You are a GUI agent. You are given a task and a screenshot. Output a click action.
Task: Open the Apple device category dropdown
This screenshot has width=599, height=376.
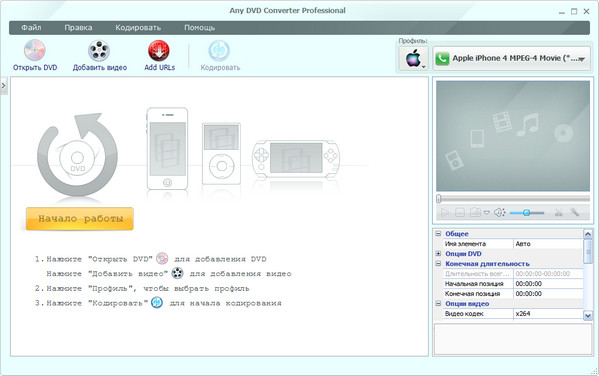pyautogui.click(x=414, y=58)
